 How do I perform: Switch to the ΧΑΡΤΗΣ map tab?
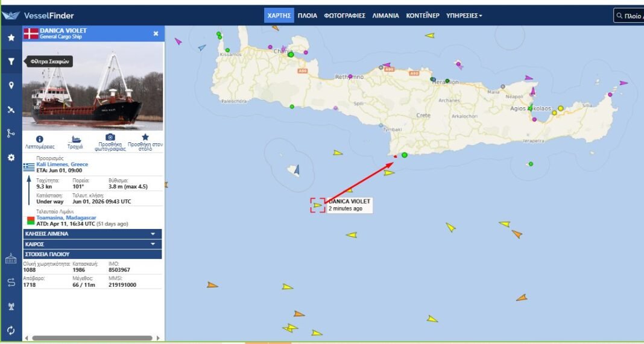click(x=279, y=16)
